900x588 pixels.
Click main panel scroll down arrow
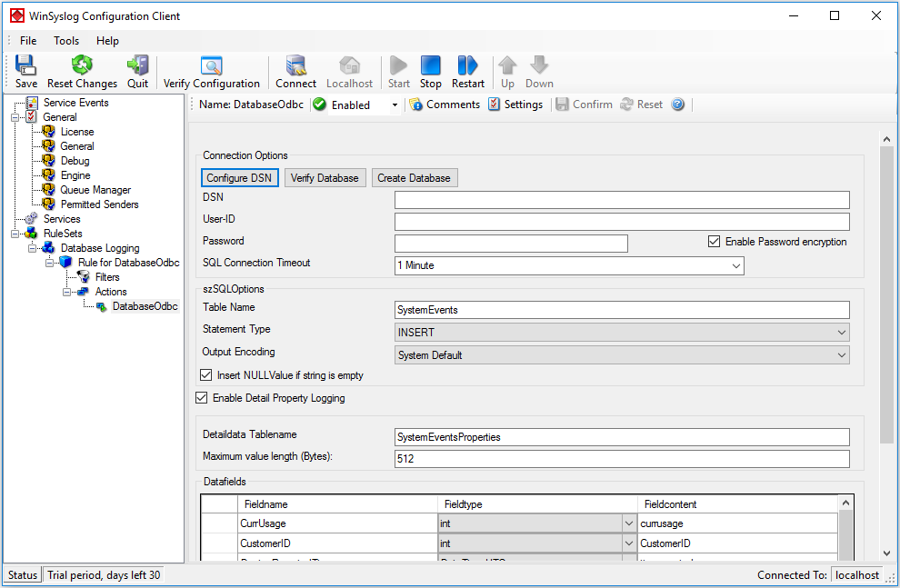coord(886,553)
